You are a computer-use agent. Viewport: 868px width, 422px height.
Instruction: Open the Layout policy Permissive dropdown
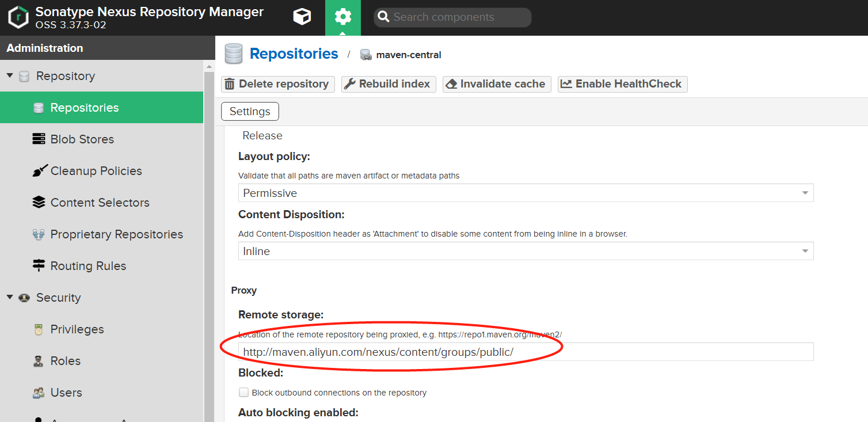[x=526, y=193]
